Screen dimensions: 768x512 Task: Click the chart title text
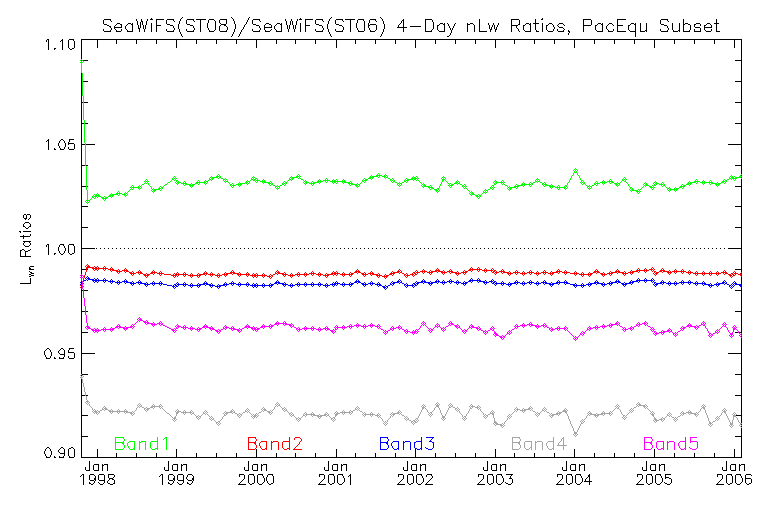[x=411, y=25]
